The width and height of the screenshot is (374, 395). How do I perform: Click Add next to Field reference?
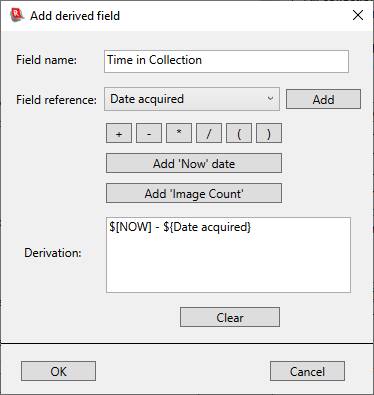click(323, 99)
